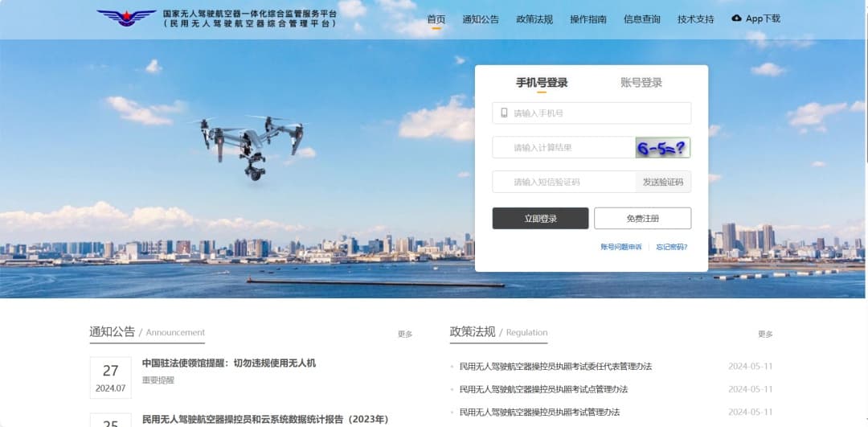Viewport: 868px width, 427px height.
Task: Click the 立即登录 button
Action: coord(540,218)
